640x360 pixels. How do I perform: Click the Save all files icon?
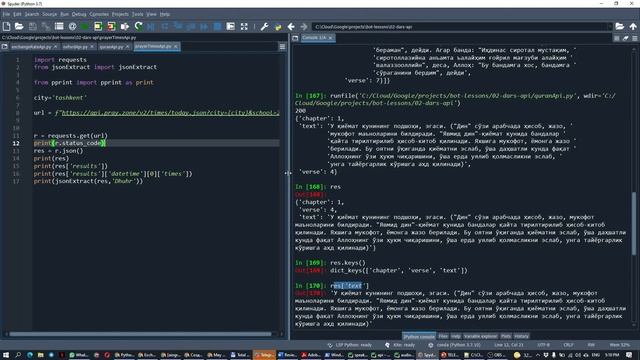[x=46, y=27]
